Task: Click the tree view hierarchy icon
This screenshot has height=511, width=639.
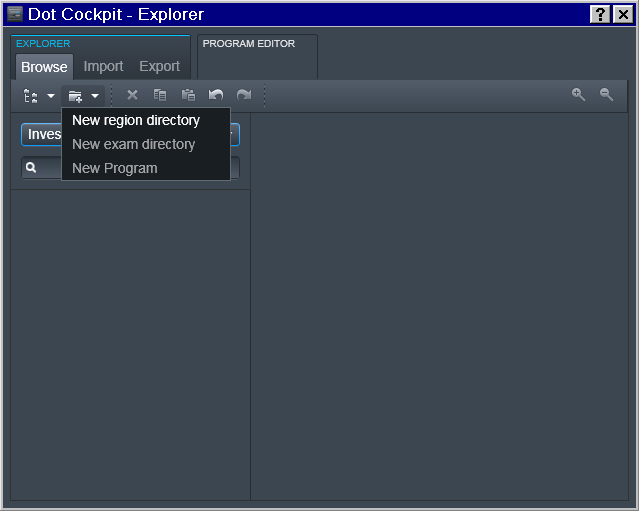Action: click(x=31, y=96)
